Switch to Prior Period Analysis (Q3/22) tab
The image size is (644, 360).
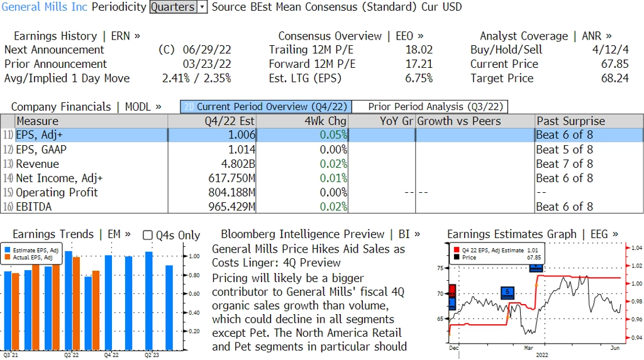point(430,107)
